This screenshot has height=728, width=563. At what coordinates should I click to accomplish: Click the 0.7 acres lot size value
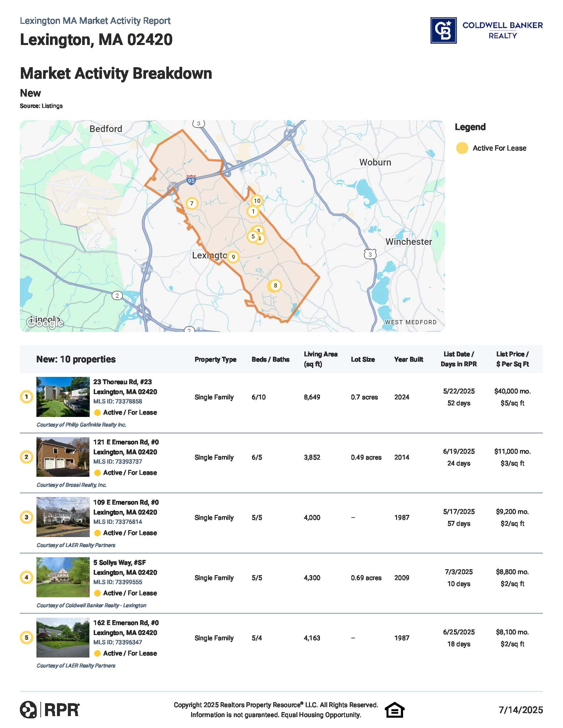pos(364,397)
